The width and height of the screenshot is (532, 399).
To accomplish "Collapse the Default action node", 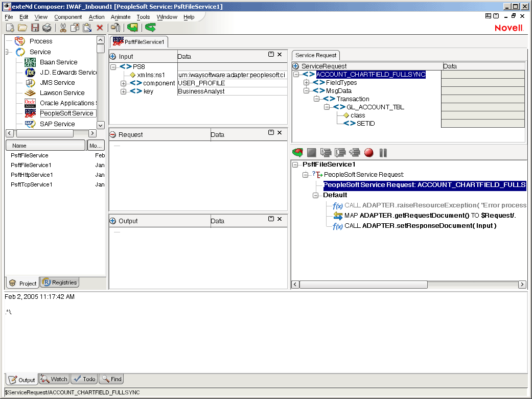I will 315,195.
